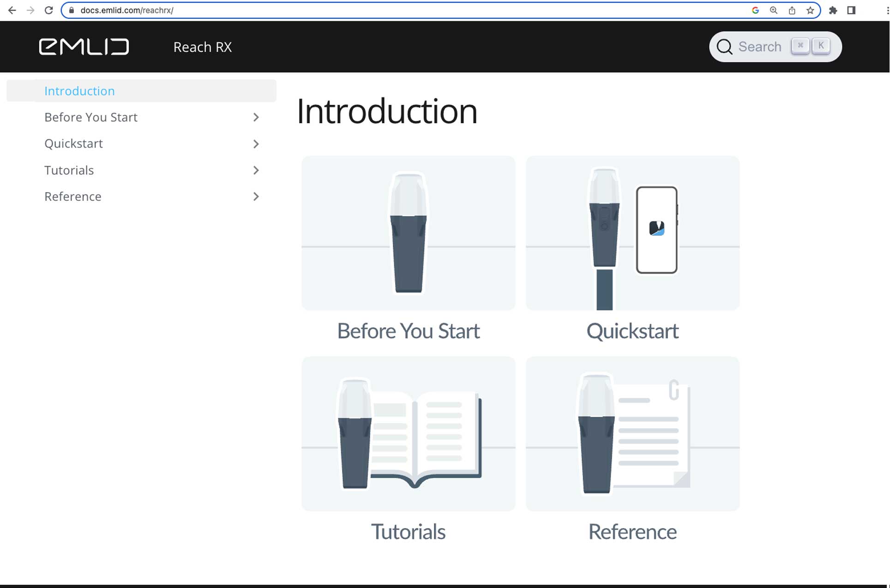The width and height of the screenshot is (890, 588).
Task: Expand the Tutorials sidebar chevron
Action: pyautogui.click(x=256, y=170)
